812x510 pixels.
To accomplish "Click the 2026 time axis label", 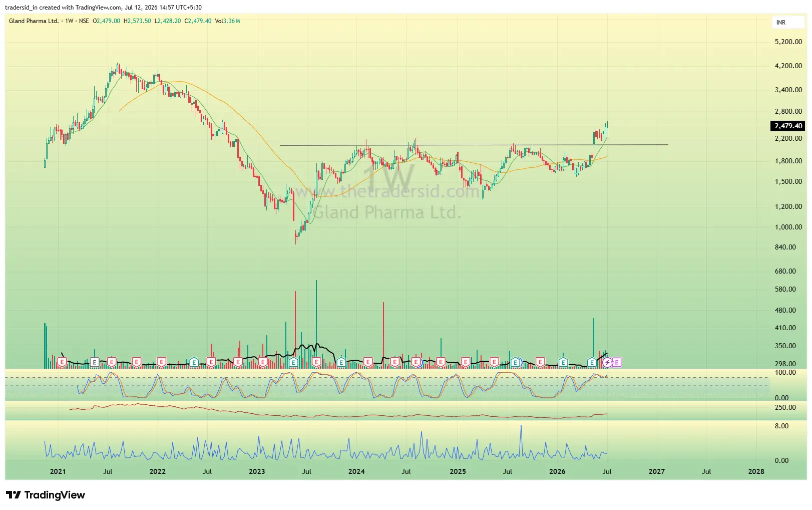I will (x=557, y=471).
